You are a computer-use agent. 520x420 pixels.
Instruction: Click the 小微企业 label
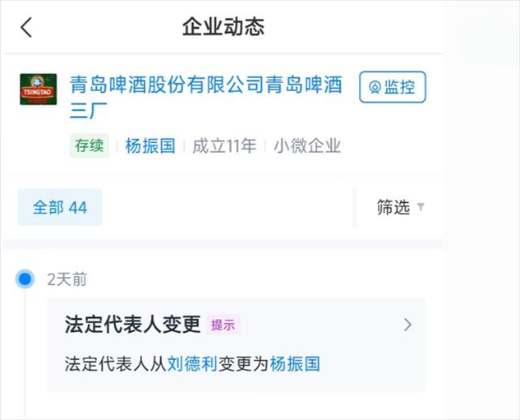[307, 146]
